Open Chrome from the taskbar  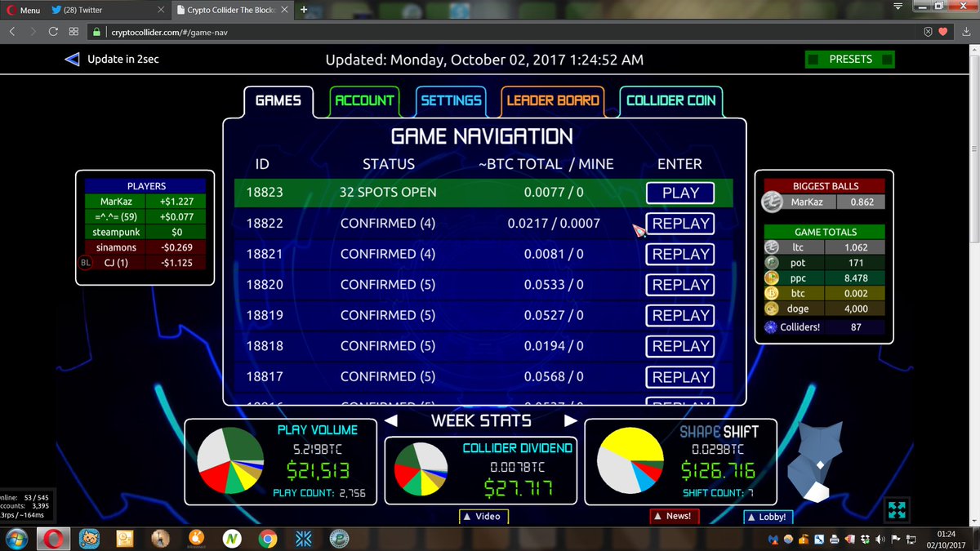[267, 539]
